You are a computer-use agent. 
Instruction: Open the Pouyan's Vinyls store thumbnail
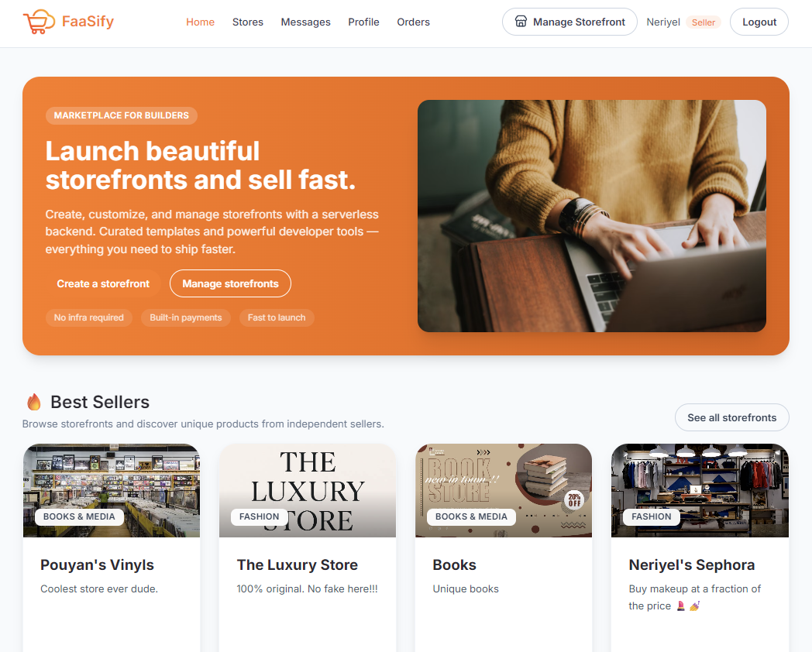(x=112, y=491)
